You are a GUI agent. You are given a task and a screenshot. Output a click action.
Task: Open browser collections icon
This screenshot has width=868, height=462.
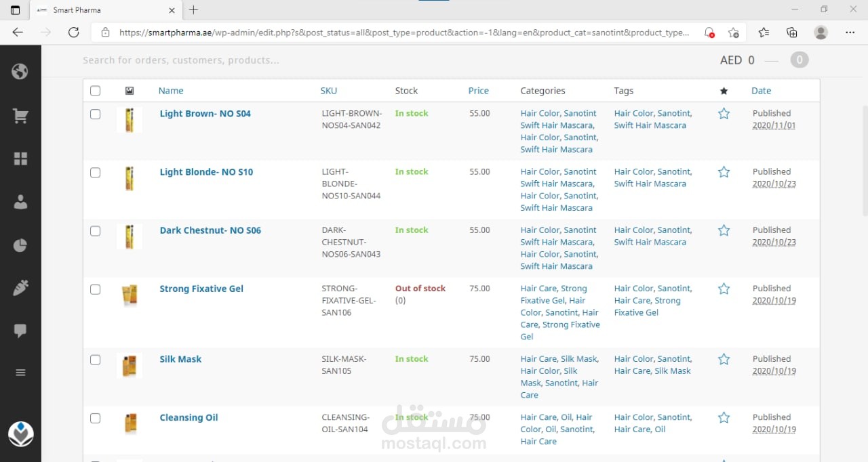[x=792, y=32]
